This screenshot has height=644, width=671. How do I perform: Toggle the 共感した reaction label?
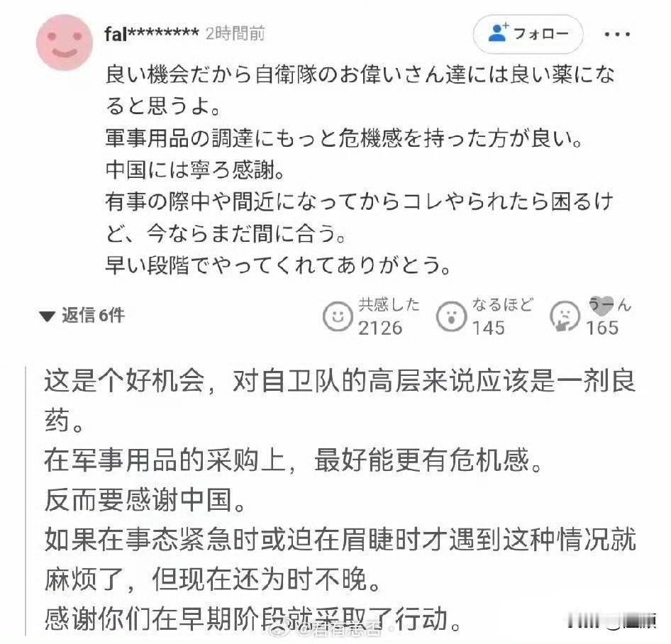[x=389, y=305]
